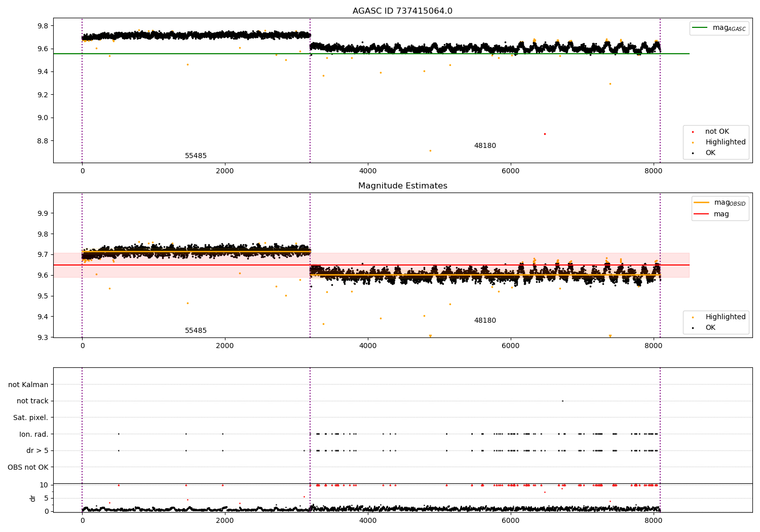Click the 'Ion. rad.' row label
Viewport: 760px width, 532px height.
[34, 435]
